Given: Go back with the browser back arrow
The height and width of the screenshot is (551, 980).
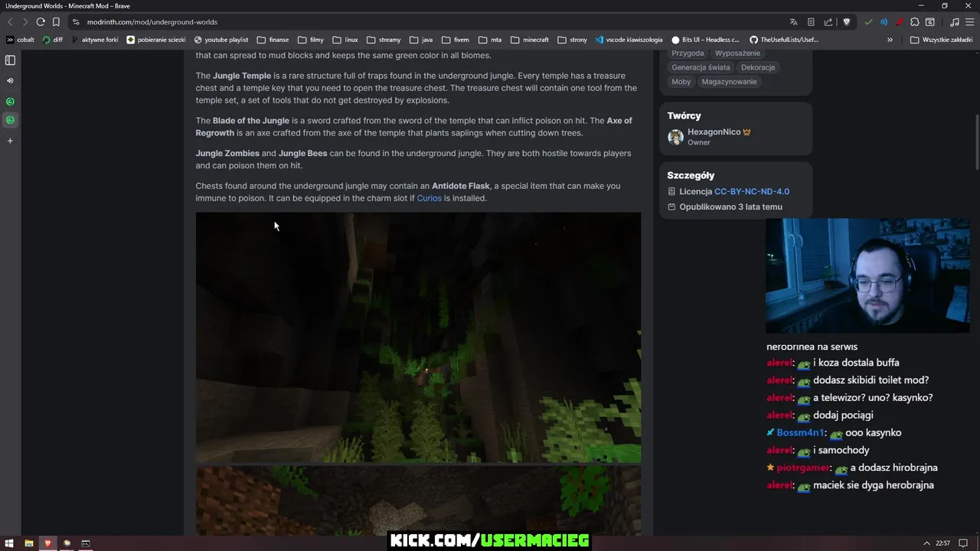Looking at the screenshot, I should pyautogui.click(x=10, y=22).
